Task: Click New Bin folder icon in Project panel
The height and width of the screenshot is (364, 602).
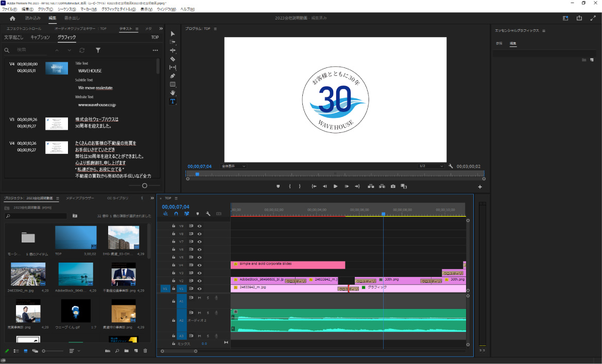Action: [126, 351]
